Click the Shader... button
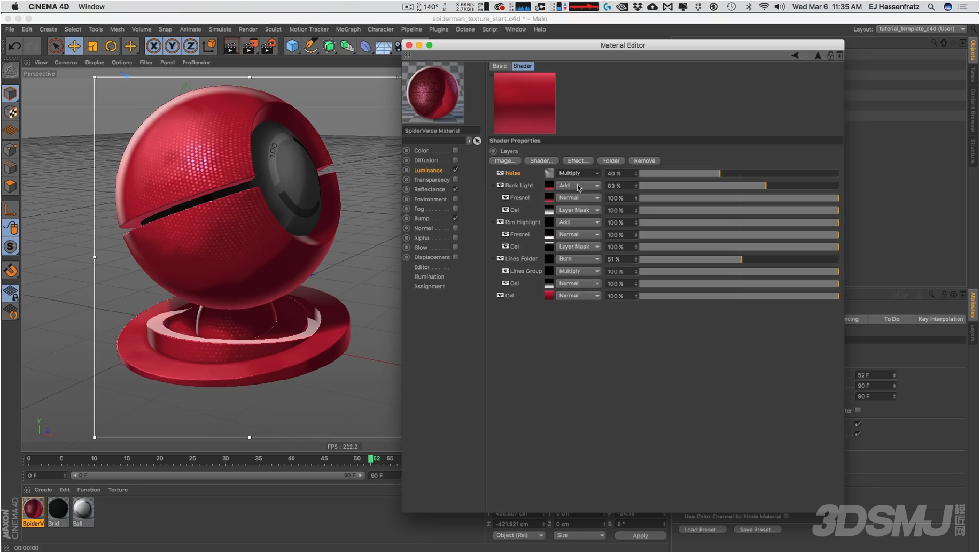 541,160
